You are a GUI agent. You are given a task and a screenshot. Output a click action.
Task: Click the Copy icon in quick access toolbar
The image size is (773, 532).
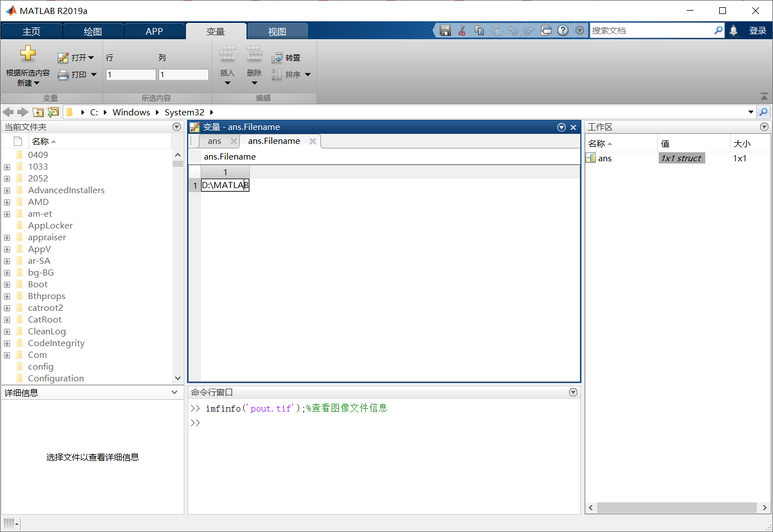pyautogui.click(x=479, y=30)
